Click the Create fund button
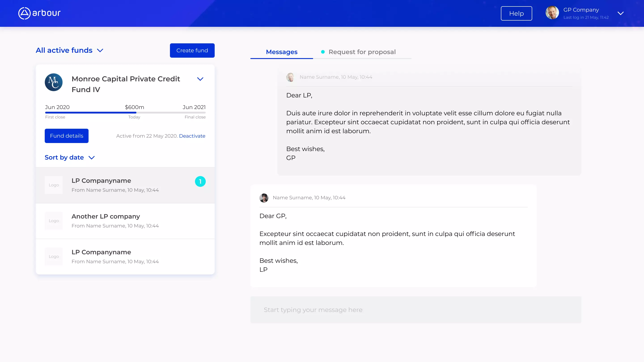This screenshot has height=362, width=644. (192, 50)
